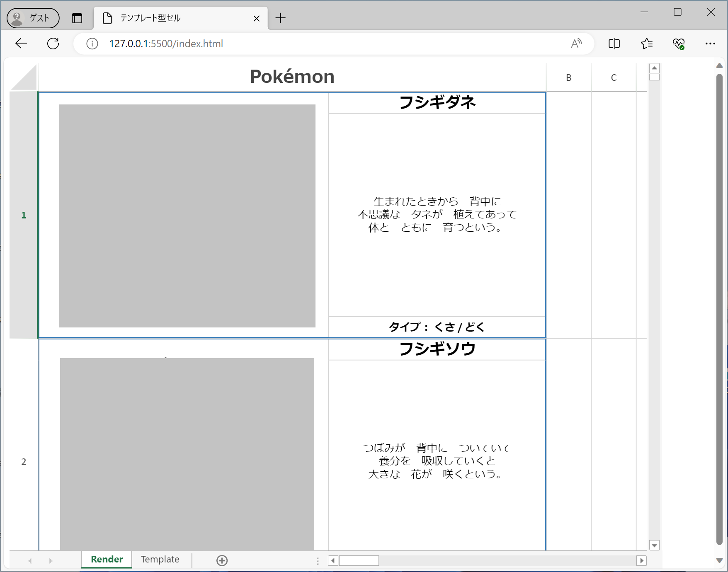Reload the current page
Screen dimensions: 728x572
53,44
